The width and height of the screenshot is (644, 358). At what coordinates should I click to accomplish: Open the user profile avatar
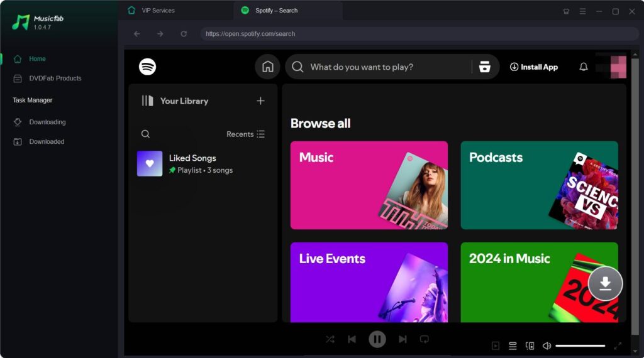click(x=618, y=67)
